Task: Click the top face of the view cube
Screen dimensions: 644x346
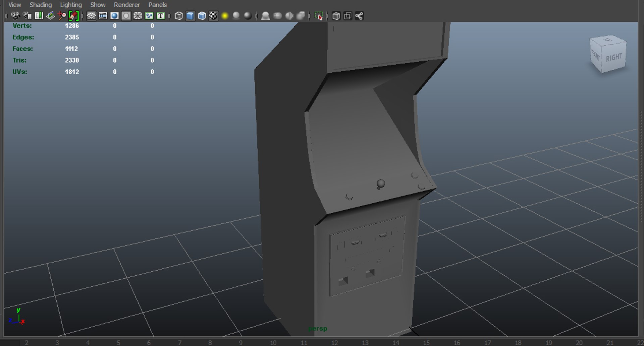Action: coord(608,40)
